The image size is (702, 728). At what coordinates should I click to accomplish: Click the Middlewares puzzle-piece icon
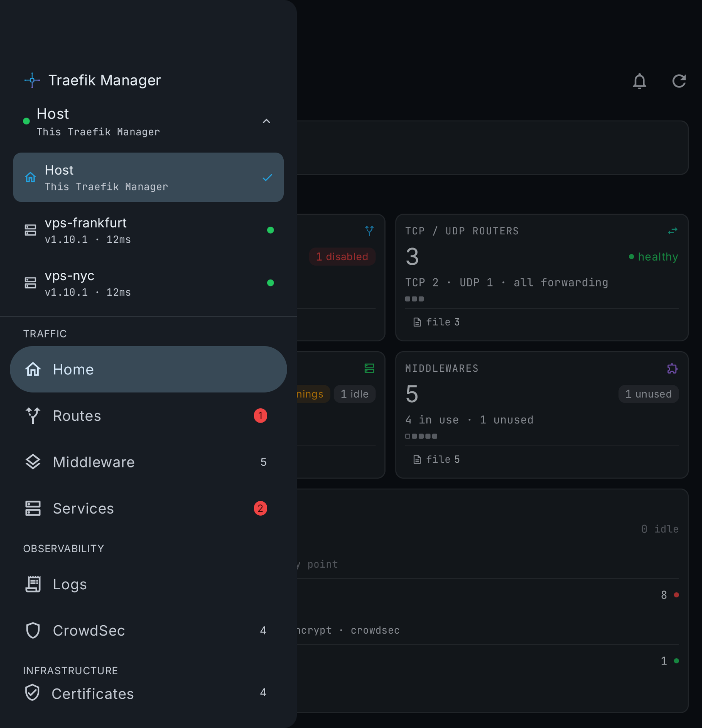[672, 369]
